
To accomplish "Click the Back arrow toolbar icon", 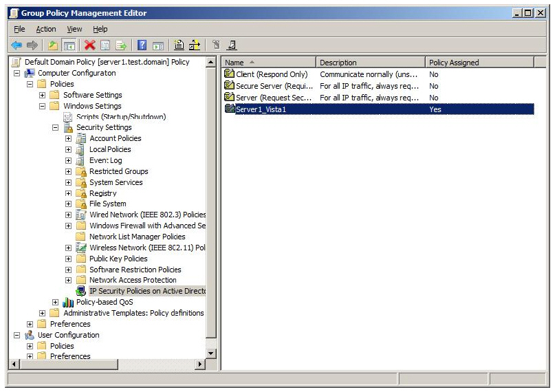I will (x=17, y=45).
